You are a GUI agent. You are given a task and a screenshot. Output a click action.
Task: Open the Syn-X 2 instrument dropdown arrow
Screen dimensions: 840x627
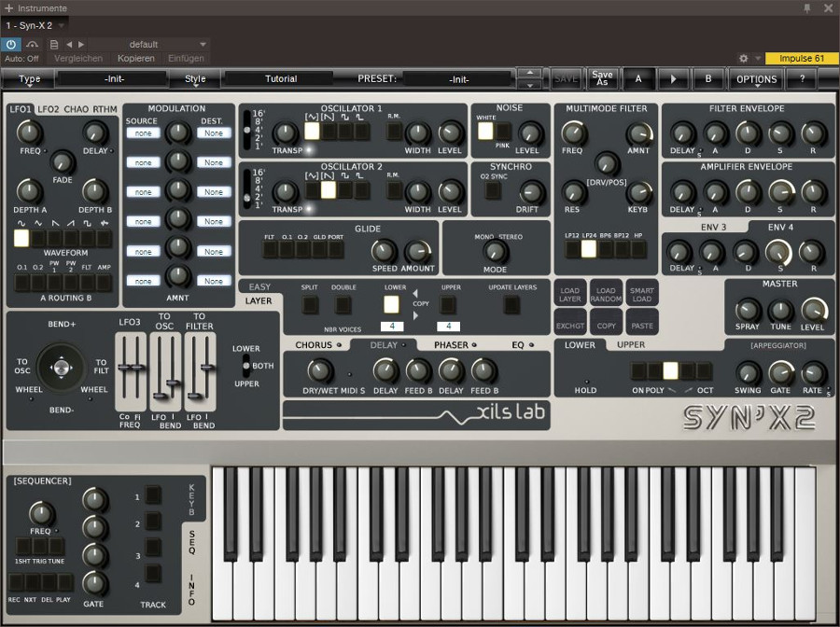[x=61, y=25]
